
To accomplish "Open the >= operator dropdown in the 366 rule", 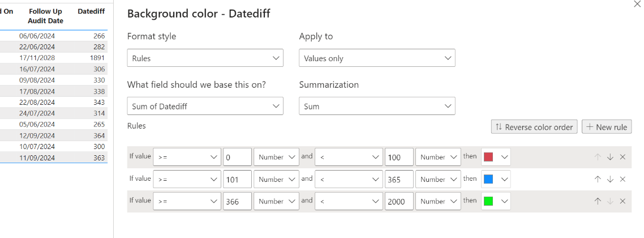I will [x=187, y=201].
